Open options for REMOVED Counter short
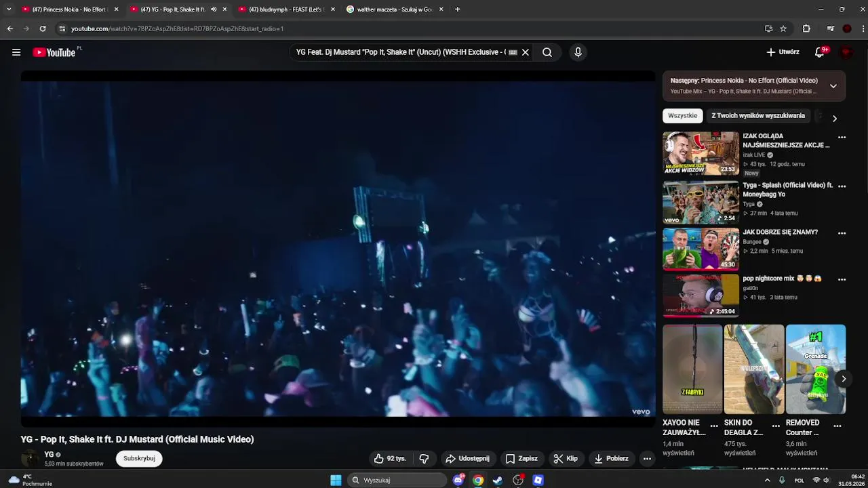 click(837, 426)
